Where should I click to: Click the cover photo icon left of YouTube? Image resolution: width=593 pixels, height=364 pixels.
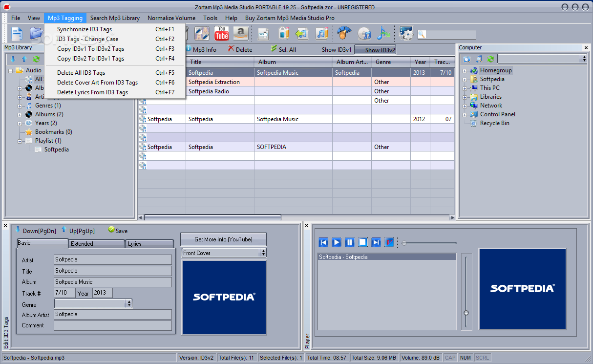202,33
